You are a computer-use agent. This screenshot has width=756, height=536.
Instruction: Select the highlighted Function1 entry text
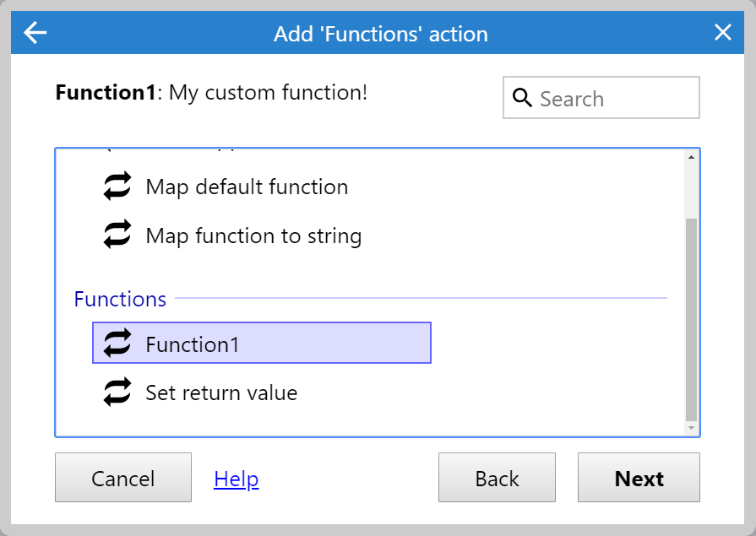[x=193, y=344]
